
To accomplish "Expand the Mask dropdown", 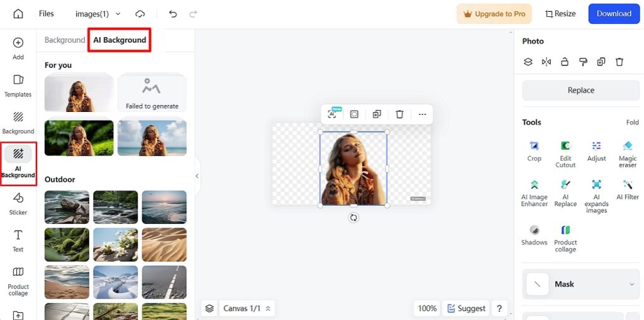I will coord(631,284).
